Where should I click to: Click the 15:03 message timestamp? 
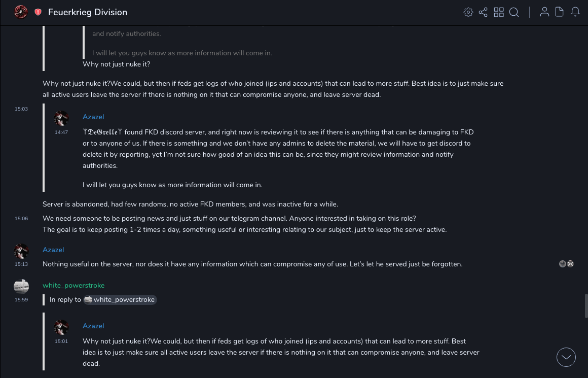21,109
